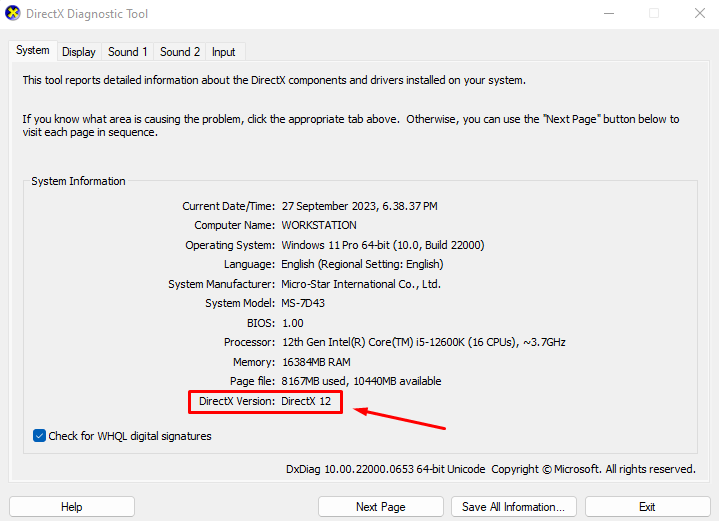Screen dimensions: 719x521
Task: Click the Computer Name value WORKSTATION
Action: (x=319, y=225)
